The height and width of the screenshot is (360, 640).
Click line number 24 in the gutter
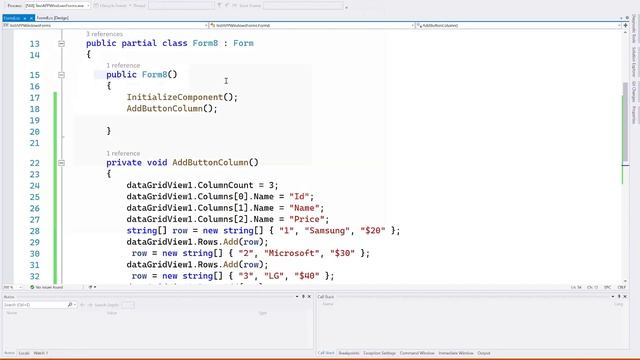click(35, 186)
